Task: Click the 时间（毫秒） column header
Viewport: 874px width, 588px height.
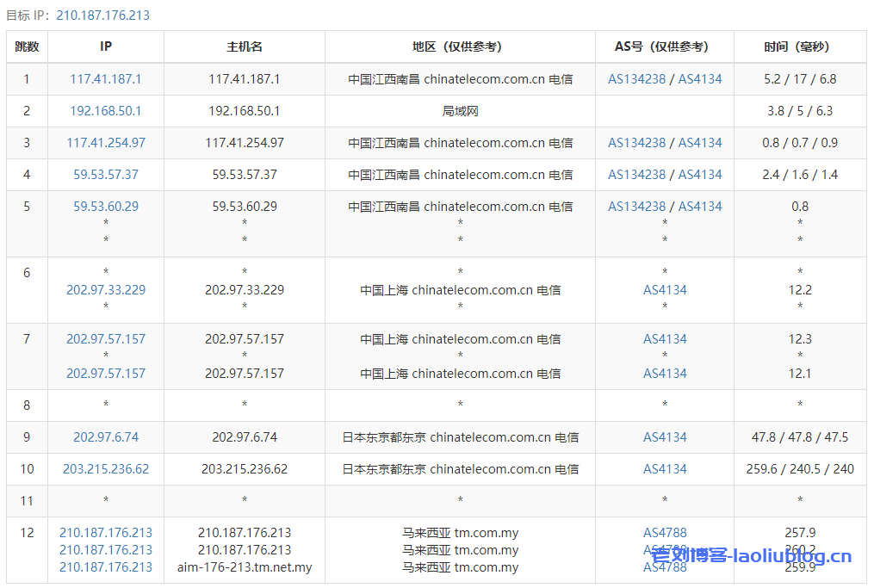Action: pos(799,47)
